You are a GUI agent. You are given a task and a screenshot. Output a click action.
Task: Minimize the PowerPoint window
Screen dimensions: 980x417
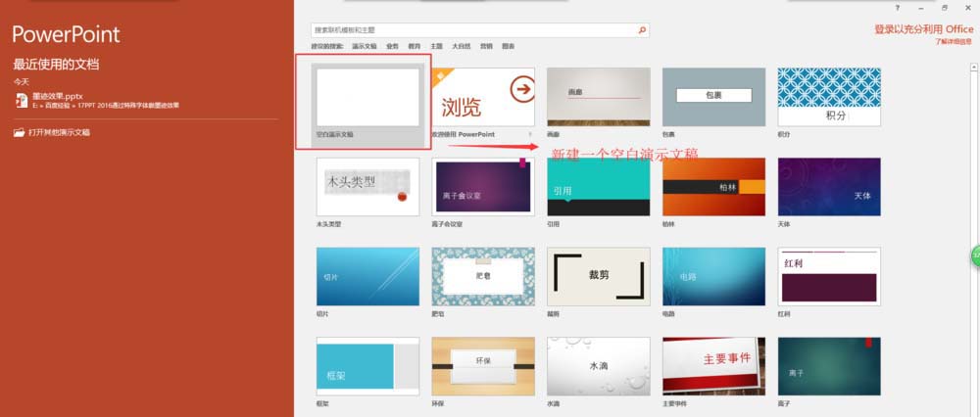[921, 8]
